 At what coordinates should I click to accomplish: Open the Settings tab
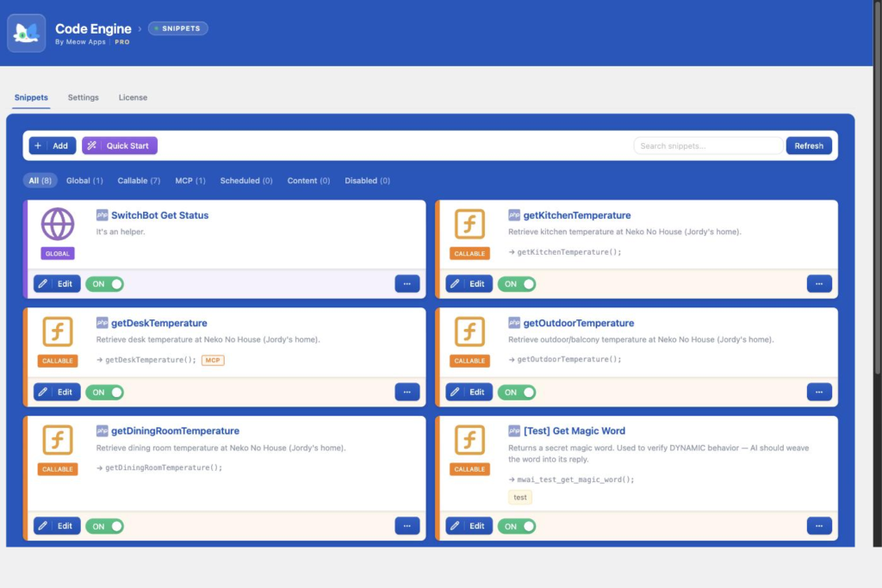(84, 97)
